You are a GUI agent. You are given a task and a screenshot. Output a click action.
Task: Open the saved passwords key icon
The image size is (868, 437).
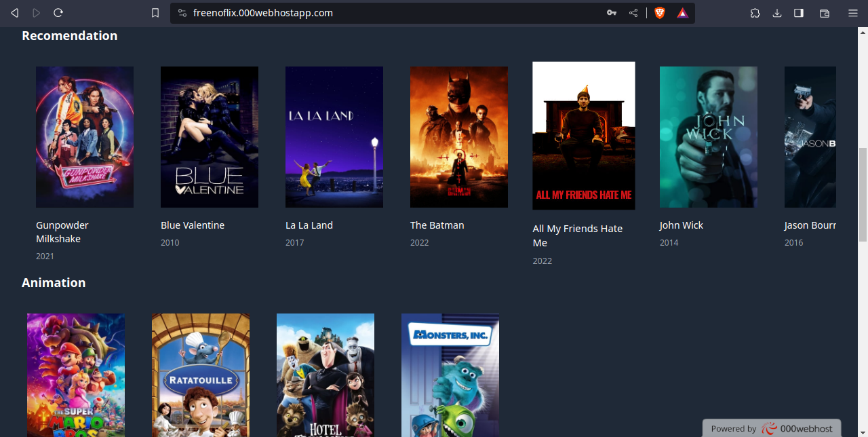point(612,13)
